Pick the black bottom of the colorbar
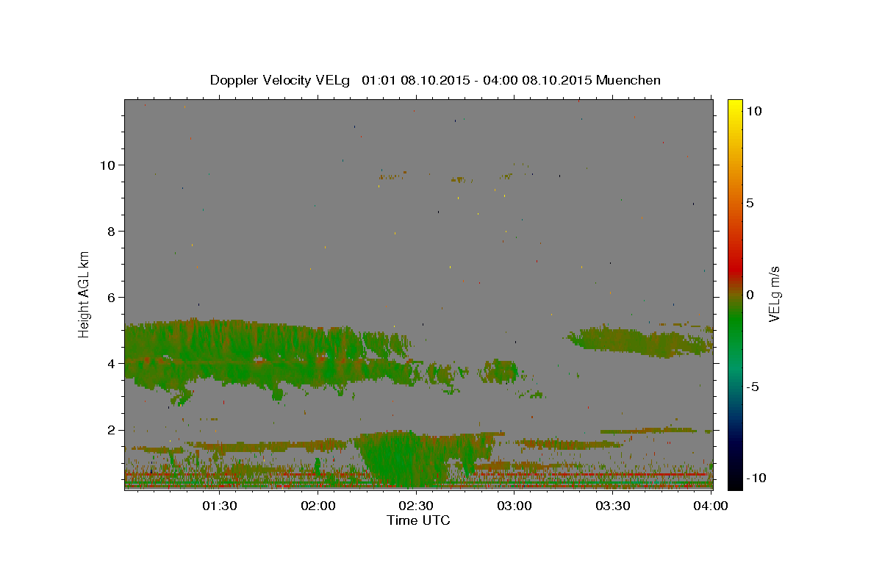Screen dimensions: 882x588 (x=734, y=481)
